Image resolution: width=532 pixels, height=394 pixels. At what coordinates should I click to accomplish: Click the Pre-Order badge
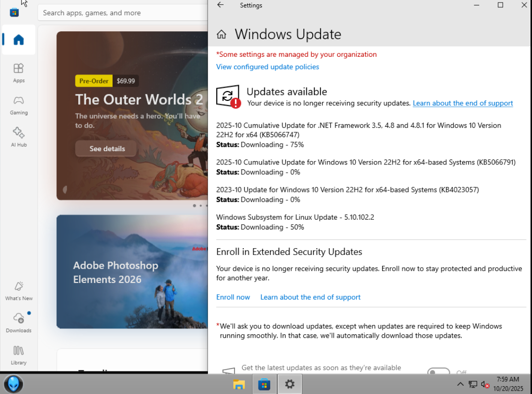pyautogui.click(x=93, y=81)
